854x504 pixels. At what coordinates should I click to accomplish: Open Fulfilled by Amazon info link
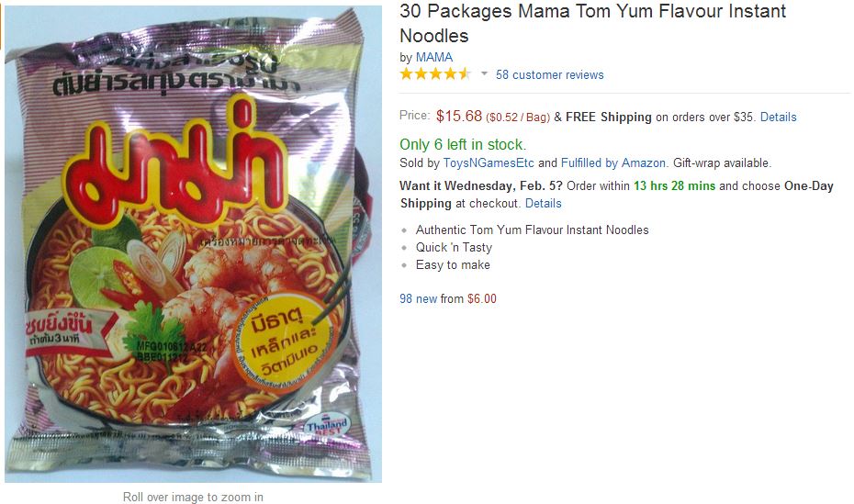click(x=613, y=162)
